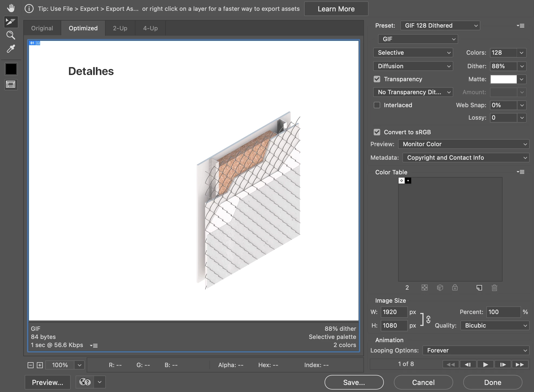Expand the Looping Options dropdown
534x392 pixels.
476,350
